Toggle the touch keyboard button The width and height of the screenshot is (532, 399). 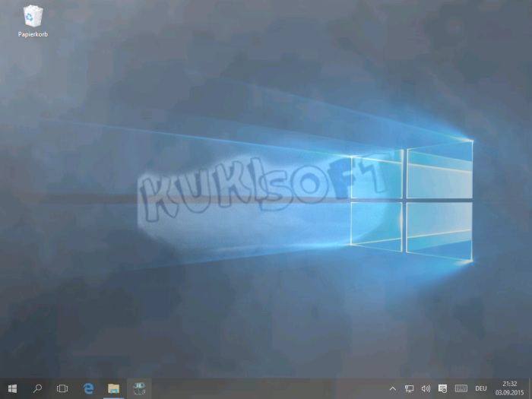click(461, 388)
